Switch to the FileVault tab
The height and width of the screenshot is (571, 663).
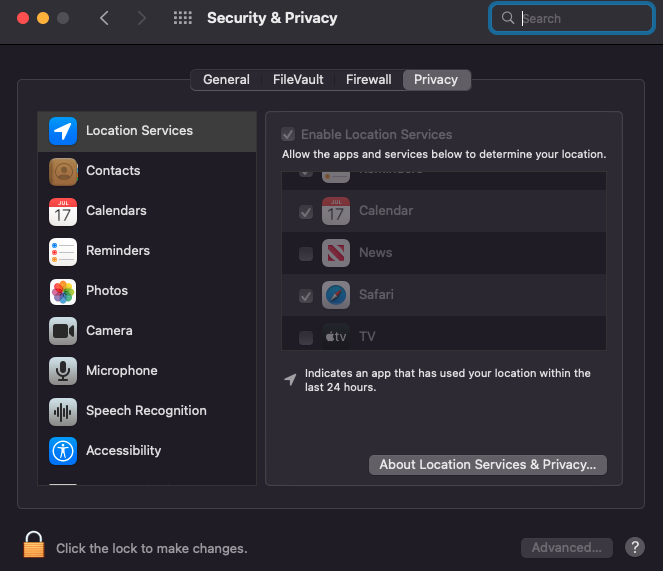(298, 80)
